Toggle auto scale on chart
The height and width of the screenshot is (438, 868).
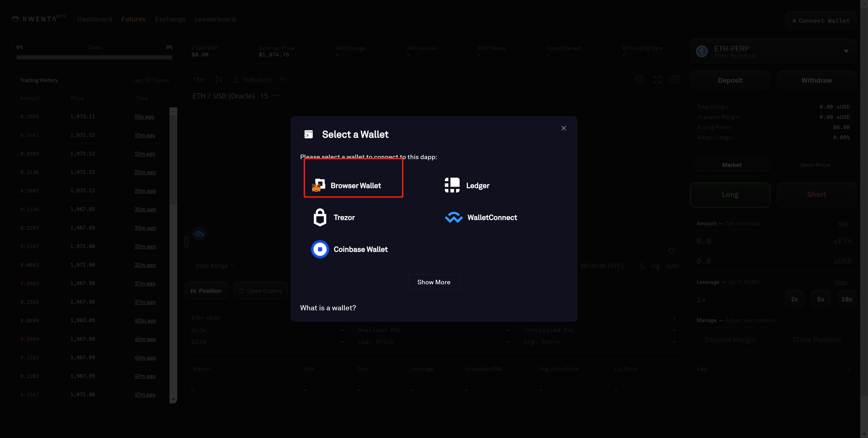[672, 266]
